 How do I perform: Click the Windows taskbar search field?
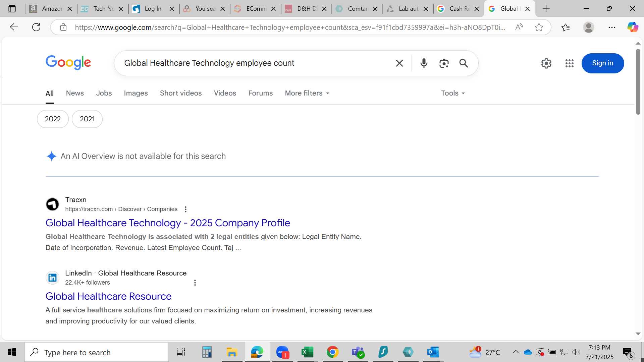point(97,352)
